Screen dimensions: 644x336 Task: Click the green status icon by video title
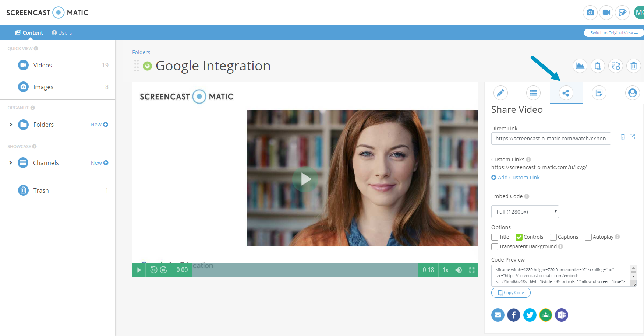[x=147, y=66]
